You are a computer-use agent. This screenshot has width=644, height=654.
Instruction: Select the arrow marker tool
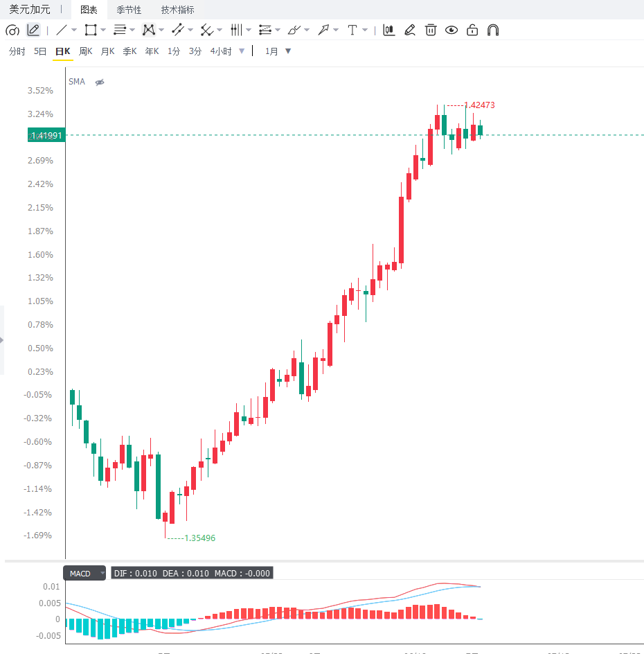[323, 30]
